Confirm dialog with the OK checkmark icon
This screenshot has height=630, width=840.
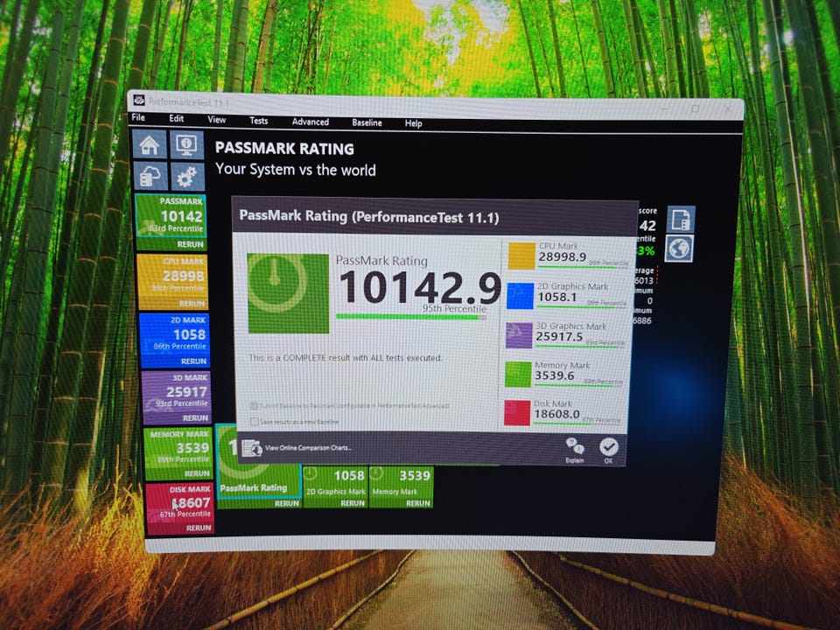click(x=609, y=447)
